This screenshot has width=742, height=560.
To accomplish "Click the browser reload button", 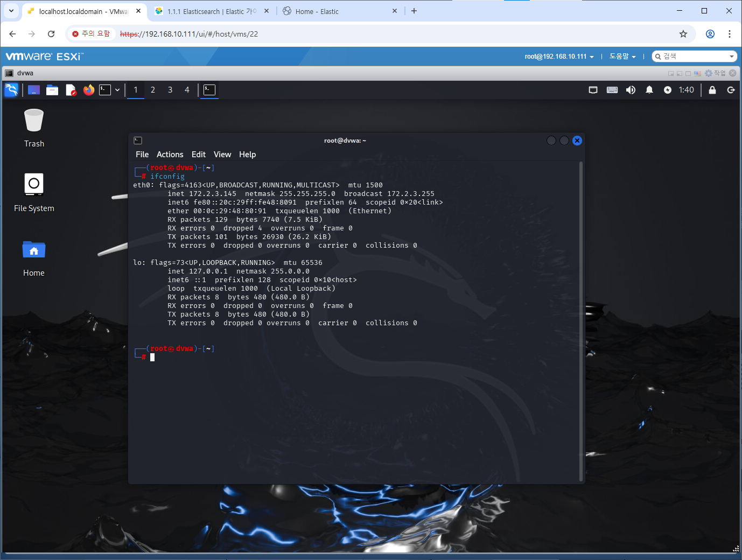I will [51, 34].
